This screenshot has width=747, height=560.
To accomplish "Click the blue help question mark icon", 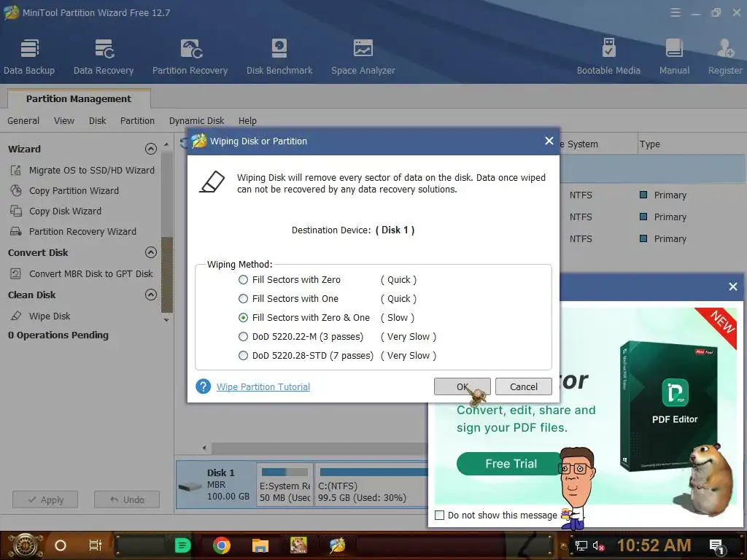I will click(x=203, y=386).
